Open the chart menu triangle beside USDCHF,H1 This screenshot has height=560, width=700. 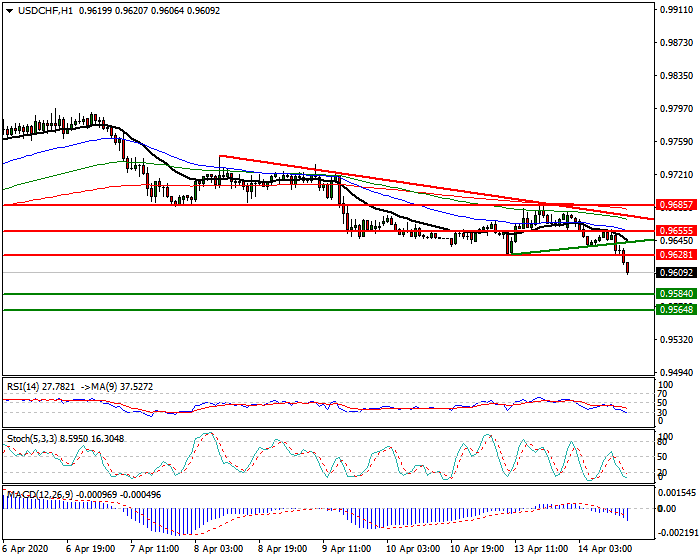pyautogui.click(x=9, y=12)
